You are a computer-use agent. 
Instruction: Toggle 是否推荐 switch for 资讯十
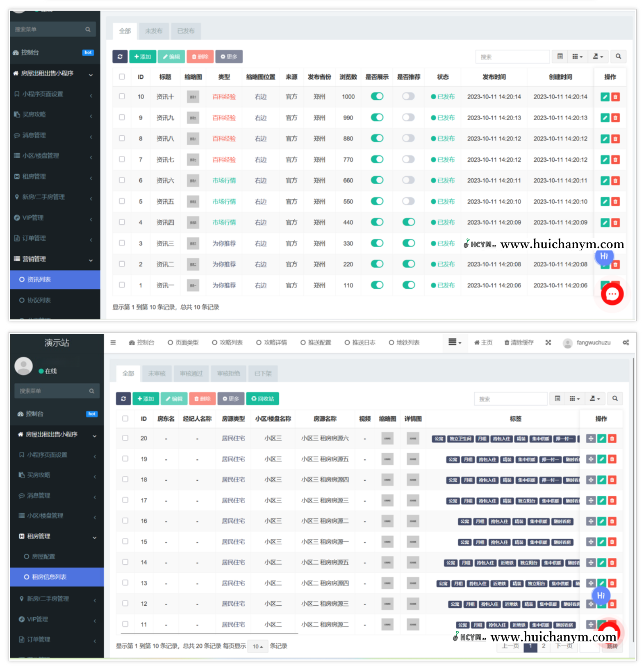[x=408, y=96]
